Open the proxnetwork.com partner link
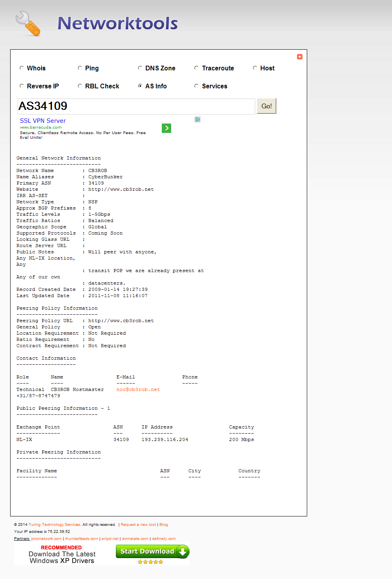Screen dimensions: 392x579 [x=47, y=539]
